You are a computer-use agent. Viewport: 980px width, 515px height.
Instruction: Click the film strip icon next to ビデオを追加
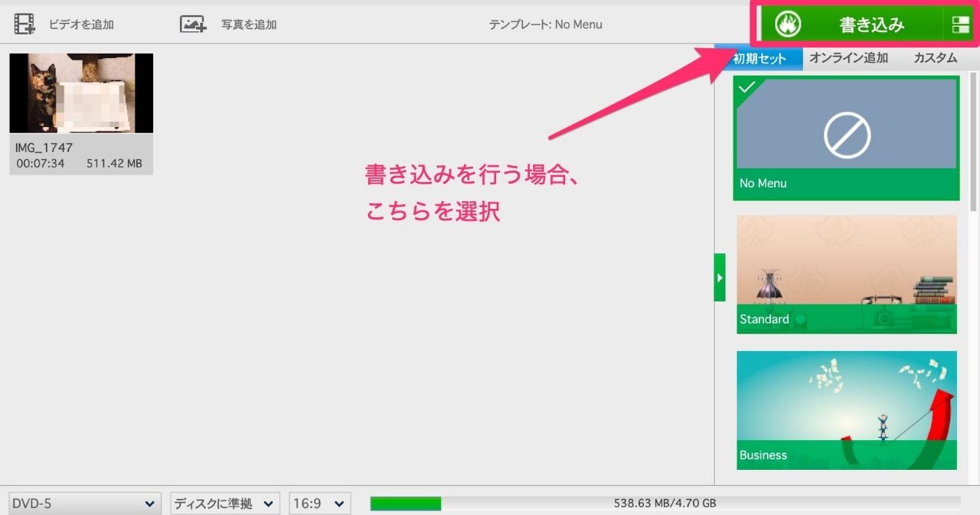24,23
